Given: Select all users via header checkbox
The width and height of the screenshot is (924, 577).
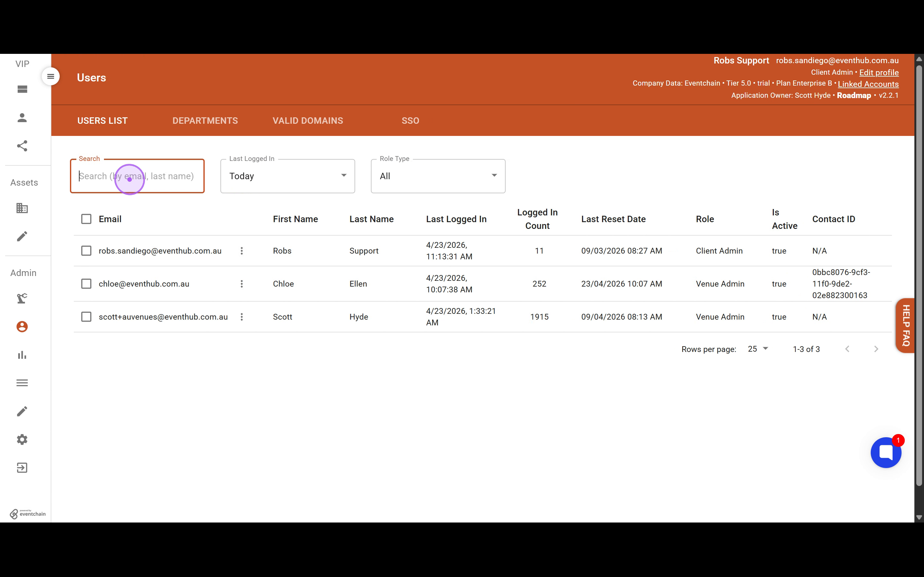Looking at the screenshot, I should (x=86, y=219).
